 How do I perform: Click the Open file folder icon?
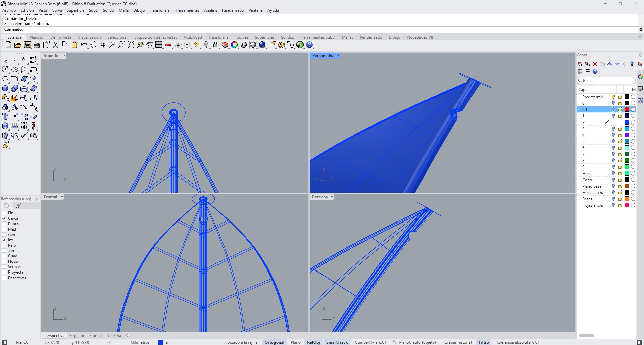pos(18,45)
